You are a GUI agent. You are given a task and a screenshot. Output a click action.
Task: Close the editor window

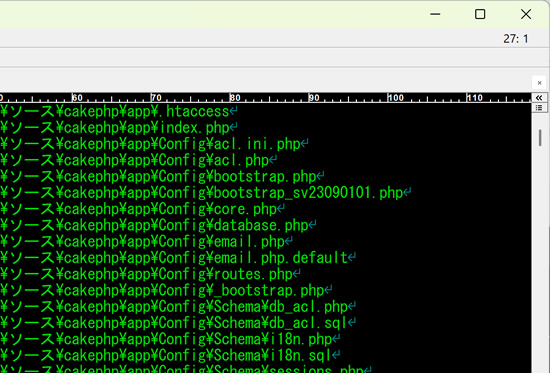coord(526,14)
